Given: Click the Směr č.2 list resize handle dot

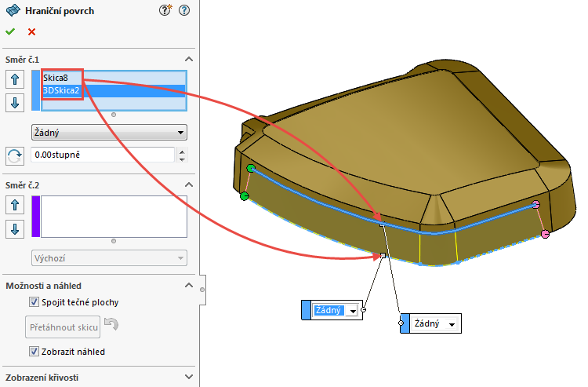Looking at the screenshot, I should tap(114, 241).
